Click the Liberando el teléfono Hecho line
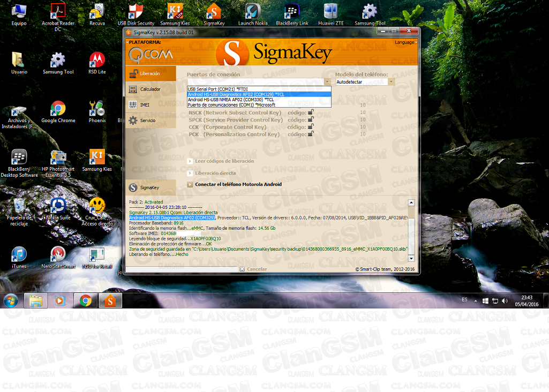This screenshot has height=392, width=549. [x=159, y=254]
